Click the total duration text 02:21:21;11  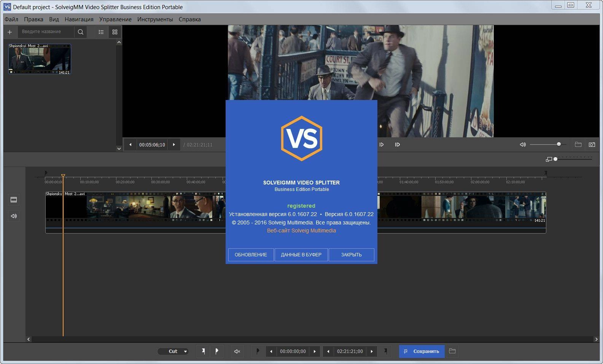click(199, 145)
